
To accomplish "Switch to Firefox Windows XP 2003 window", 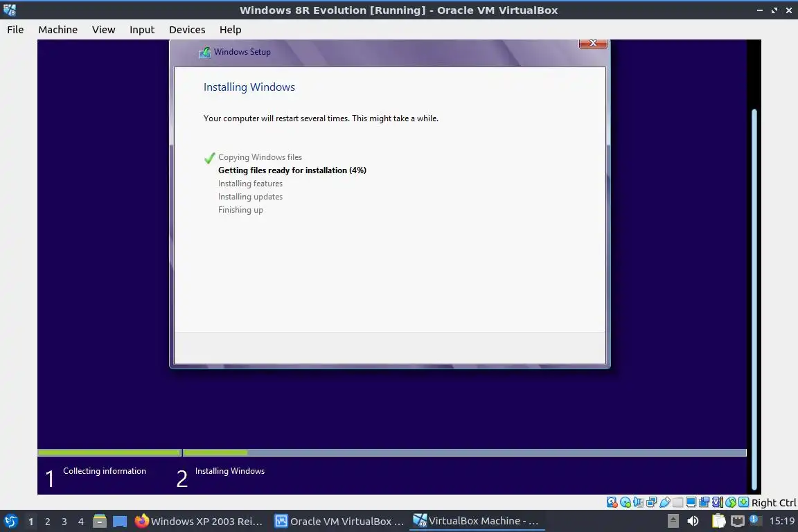I will coord(199,521).
